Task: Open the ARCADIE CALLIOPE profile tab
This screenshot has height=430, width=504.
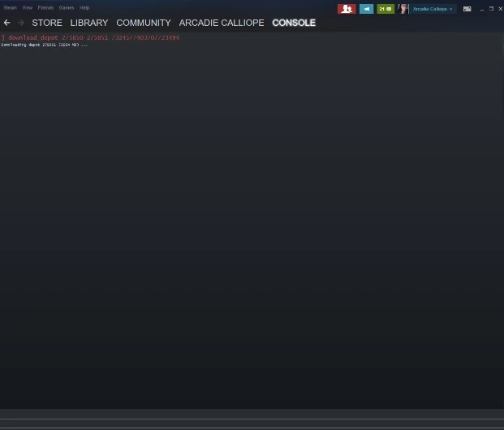Action: coord(222,23)
